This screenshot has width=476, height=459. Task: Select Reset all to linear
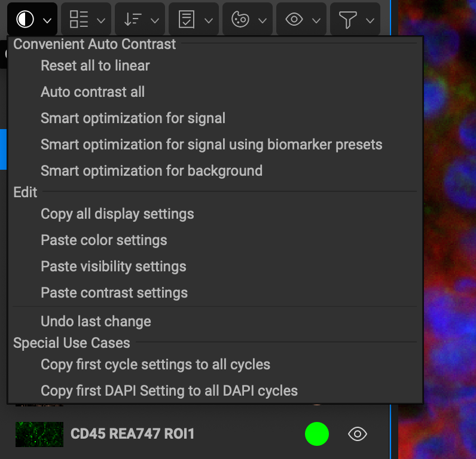coord(215,66)
